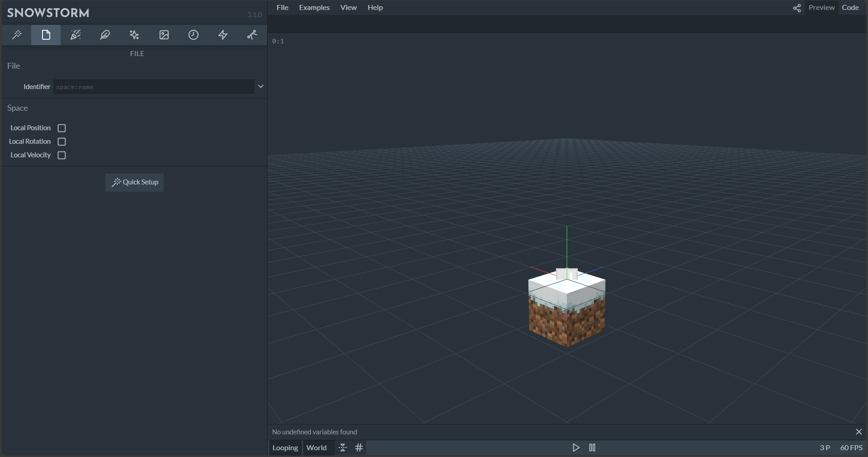Click the Snowstorm logo title
The width and height of the screenshot is (868, 457).
[48, 13]
